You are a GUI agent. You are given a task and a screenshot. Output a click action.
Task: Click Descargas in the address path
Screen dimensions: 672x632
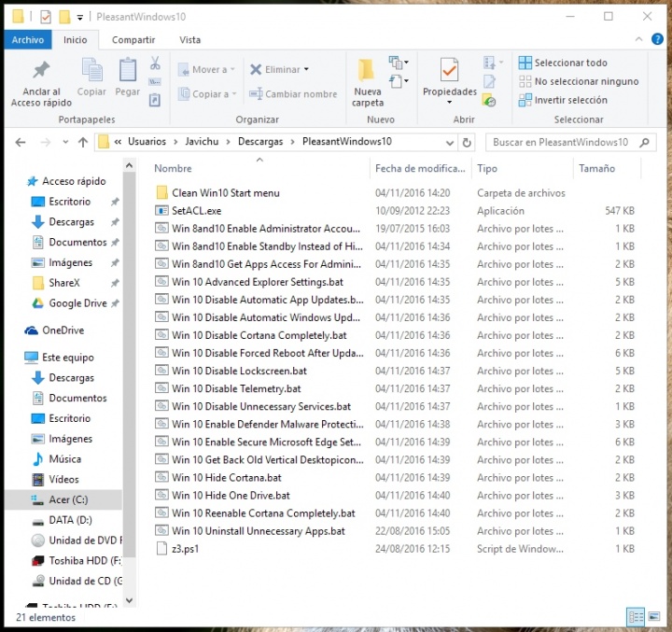(260, 142)
